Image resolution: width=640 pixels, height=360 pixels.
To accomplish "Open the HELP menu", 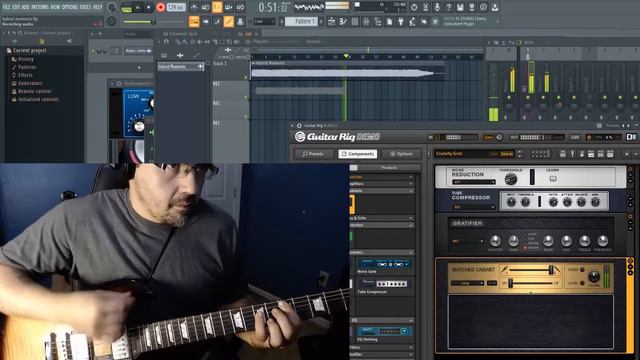I will click(98, 7).
